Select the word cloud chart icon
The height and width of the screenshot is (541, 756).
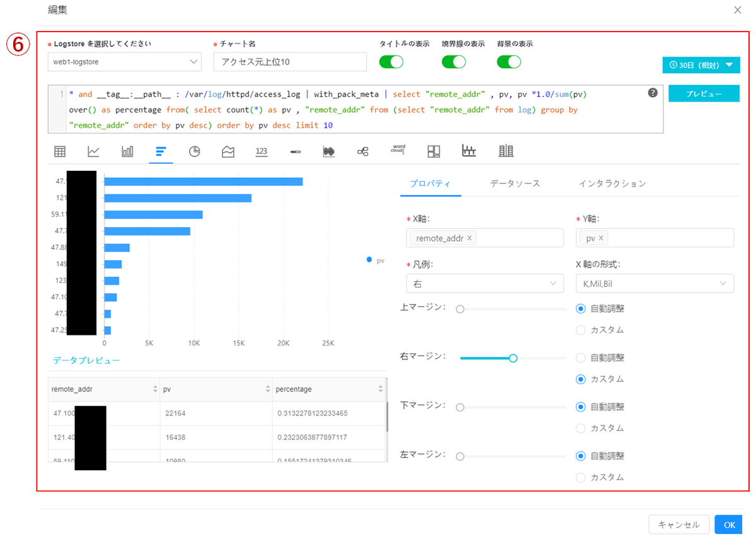pyautogui.click(x=398, y=151)
